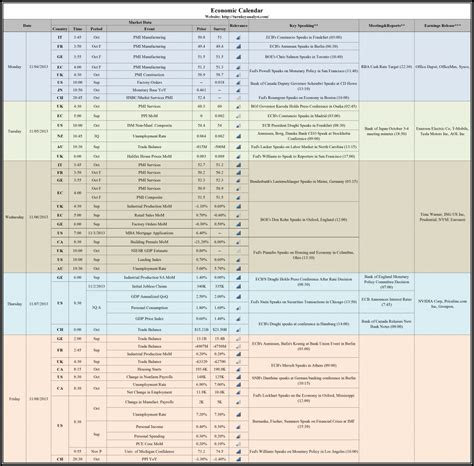Select the Change in Manufact. Payrolls event cell

click(x=149, y=402)
